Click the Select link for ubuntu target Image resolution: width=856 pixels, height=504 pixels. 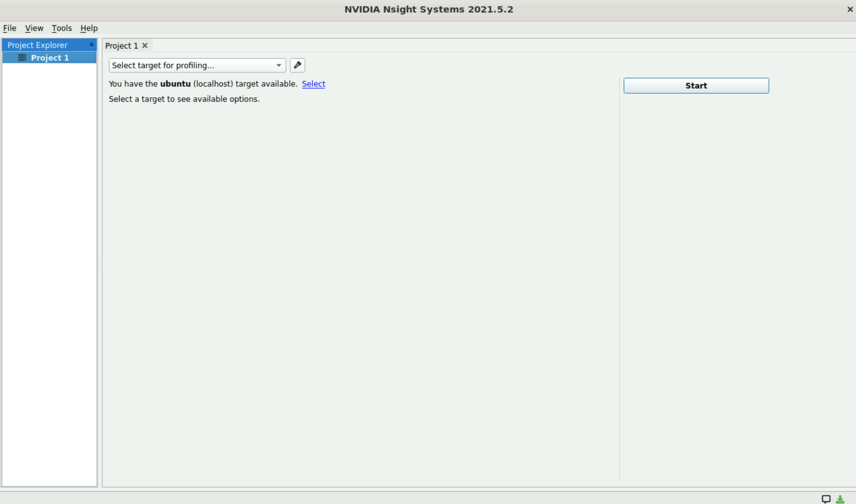314,84
